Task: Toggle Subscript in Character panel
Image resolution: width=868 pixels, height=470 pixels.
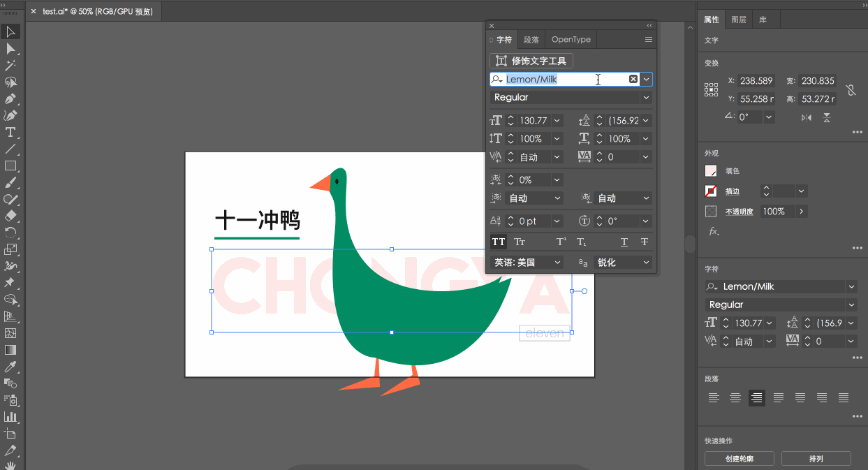Action: click(x=582, y=242)
